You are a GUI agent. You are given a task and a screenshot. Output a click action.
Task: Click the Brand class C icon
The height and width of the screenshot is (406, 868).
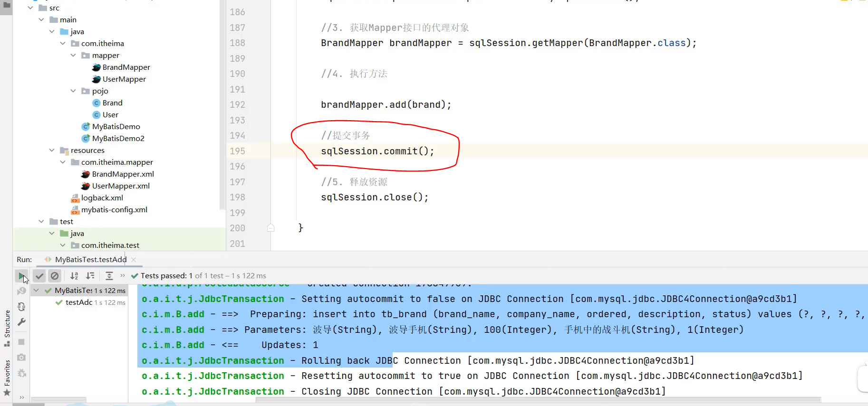tap(96, 103)
